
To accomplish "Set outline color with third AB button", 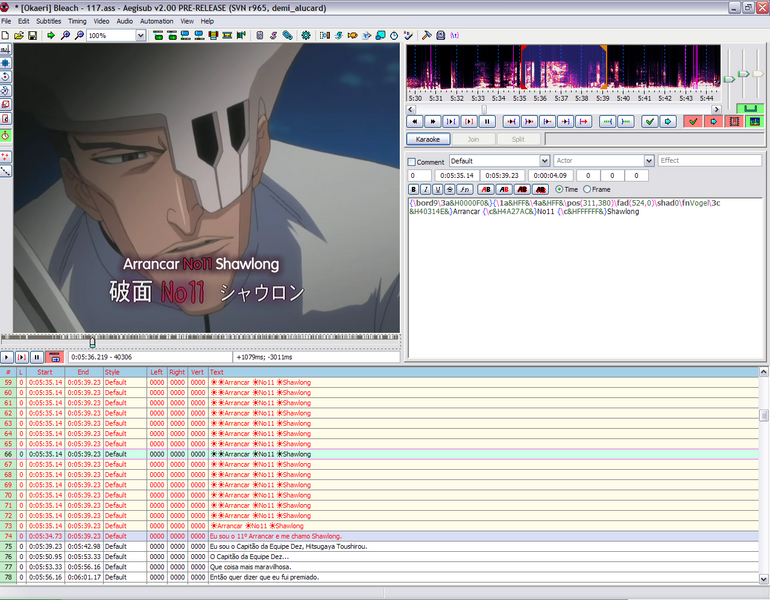I will tap(522, 190).
